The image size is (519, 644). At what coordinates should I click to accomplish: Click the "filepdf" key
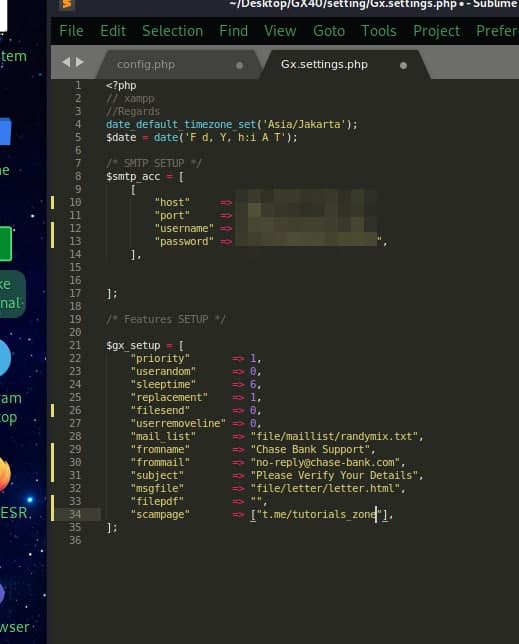157,501
